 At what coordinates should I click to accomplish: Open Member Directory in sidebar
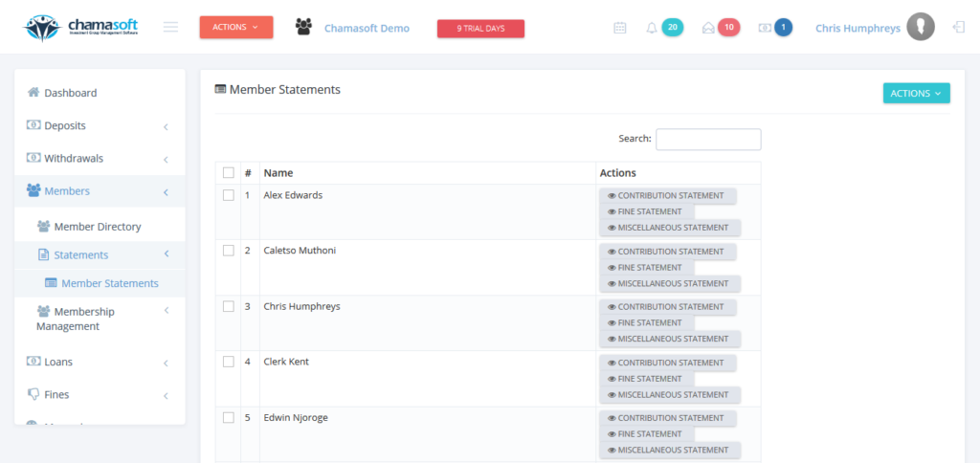click(97, 227)
